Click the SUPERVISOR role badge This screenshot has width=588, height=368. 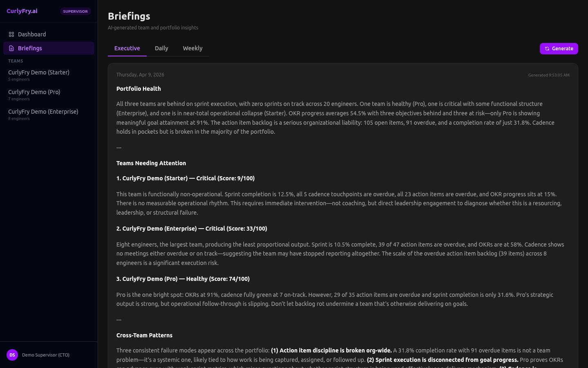click(x=75, y=11)
